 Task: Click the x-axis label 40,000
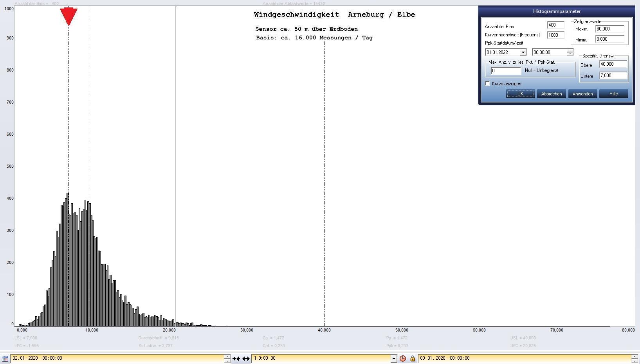[324, 330]
